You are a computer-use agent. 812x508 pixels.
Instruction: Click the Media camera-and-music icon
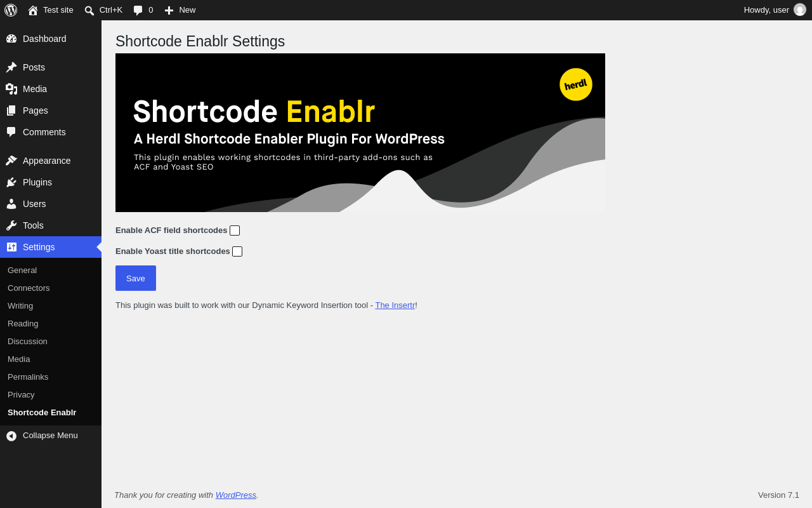[11, 89]
